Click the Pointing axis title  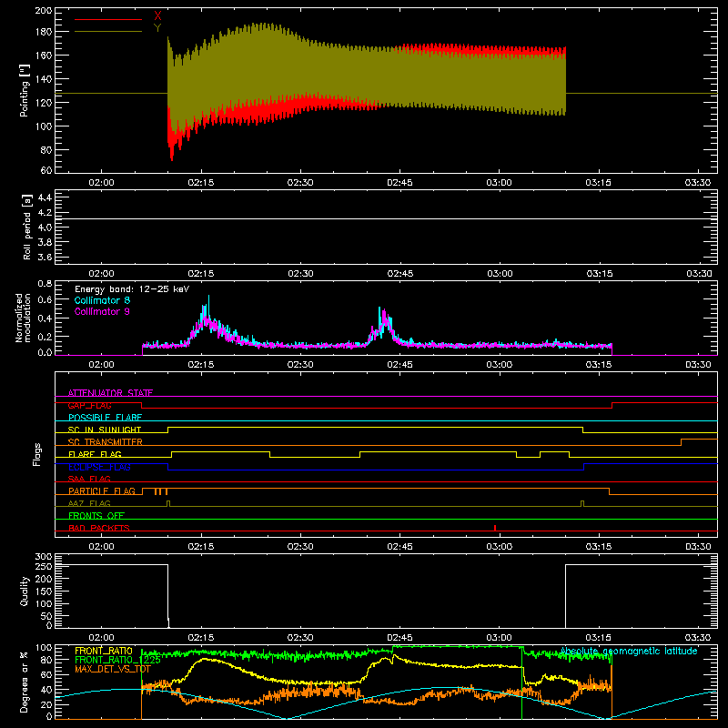coord(25,90)
